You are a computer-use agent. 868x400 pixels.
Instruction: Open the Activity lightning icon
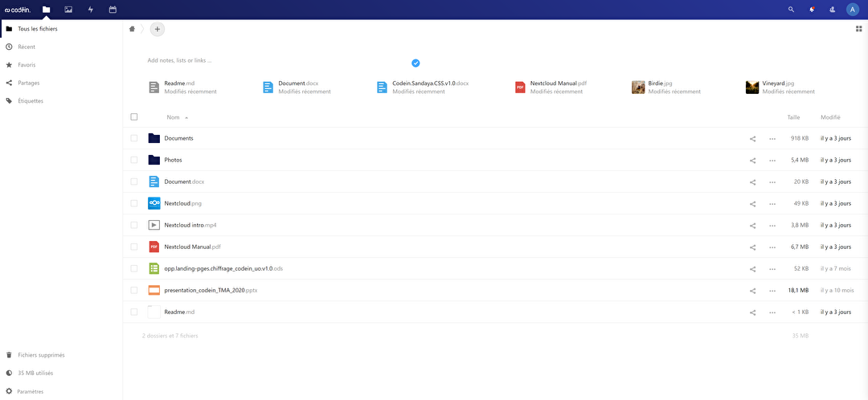(91, 10)
